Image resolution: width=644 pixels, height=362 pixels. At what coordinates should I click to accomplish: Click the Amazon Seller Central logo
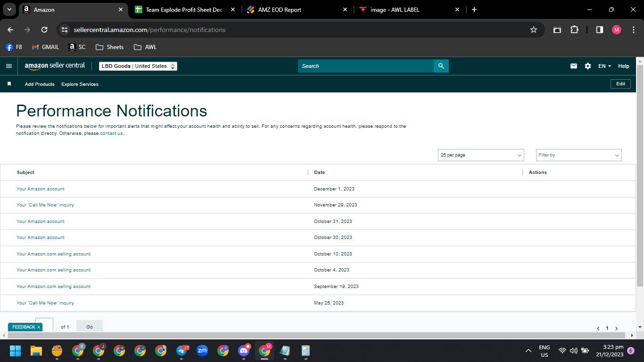[x=55, y=66]
